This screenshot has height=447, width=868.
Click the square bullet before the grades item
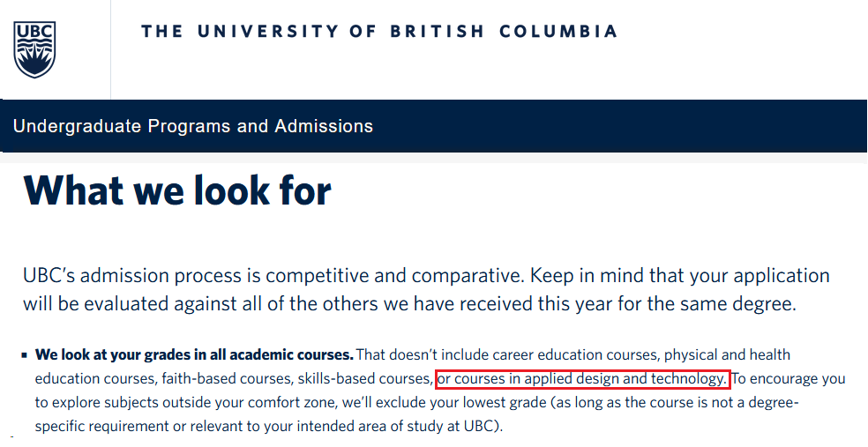[25, 356]
